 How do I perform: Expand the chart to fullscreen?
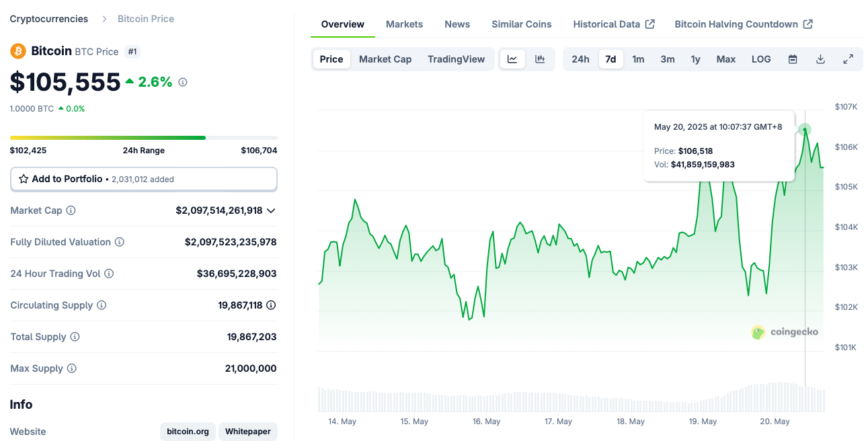[848, 59]
